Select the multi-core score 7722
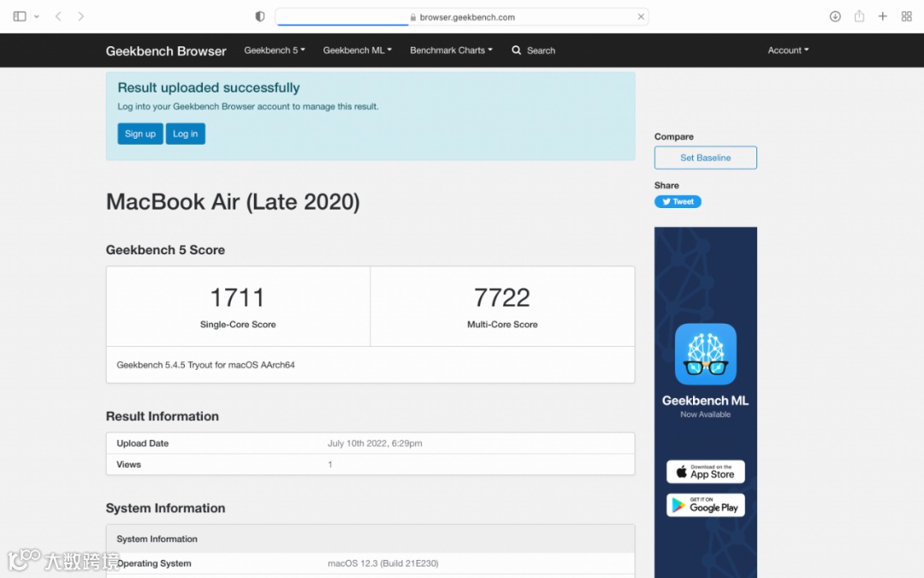Screen dimensions: 924x578 502,297
